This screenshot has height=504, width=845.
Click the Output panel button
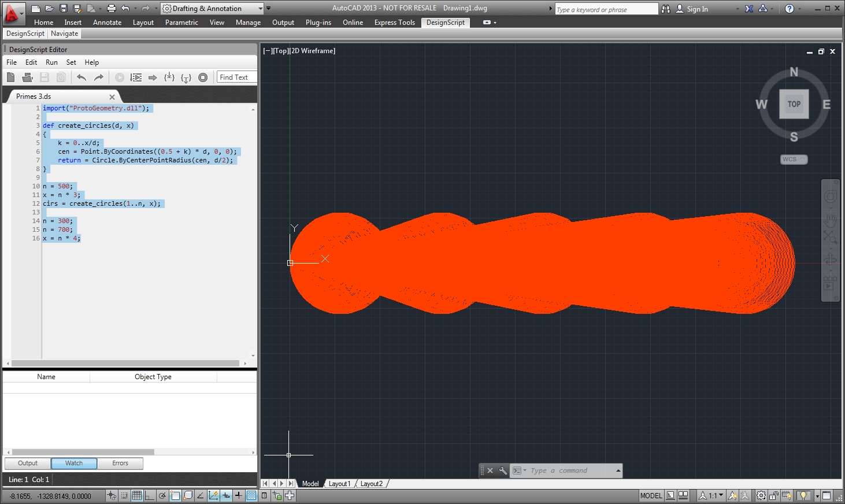pyautogui.click(x=28, y=463)
